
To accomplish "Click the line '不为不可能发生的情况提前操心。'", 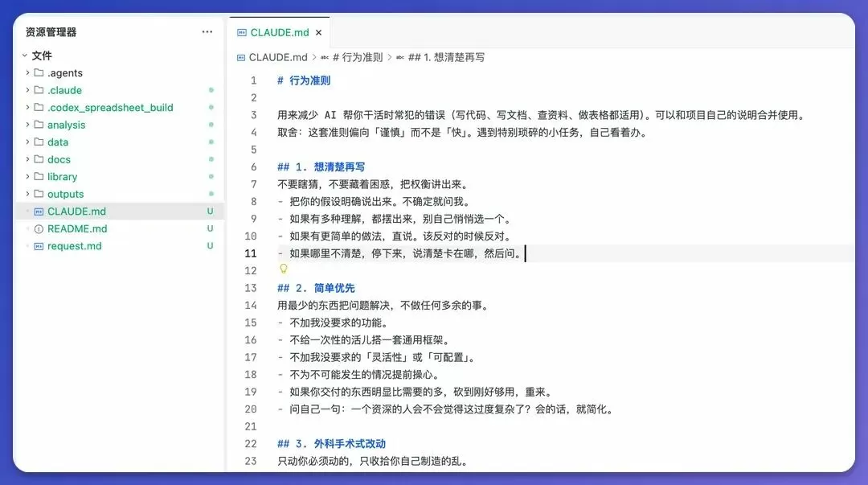I will tap(364, 375).
